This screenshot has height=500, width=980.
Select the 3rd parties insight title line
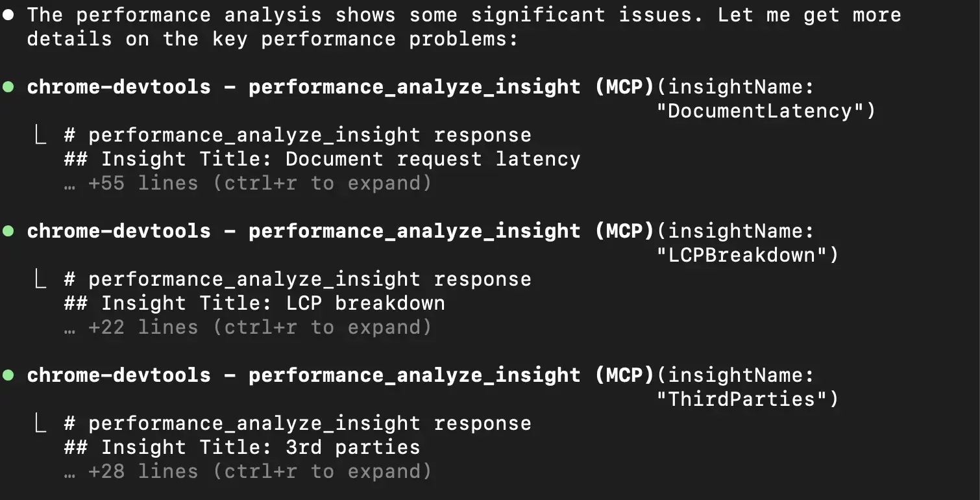[242, 447]
